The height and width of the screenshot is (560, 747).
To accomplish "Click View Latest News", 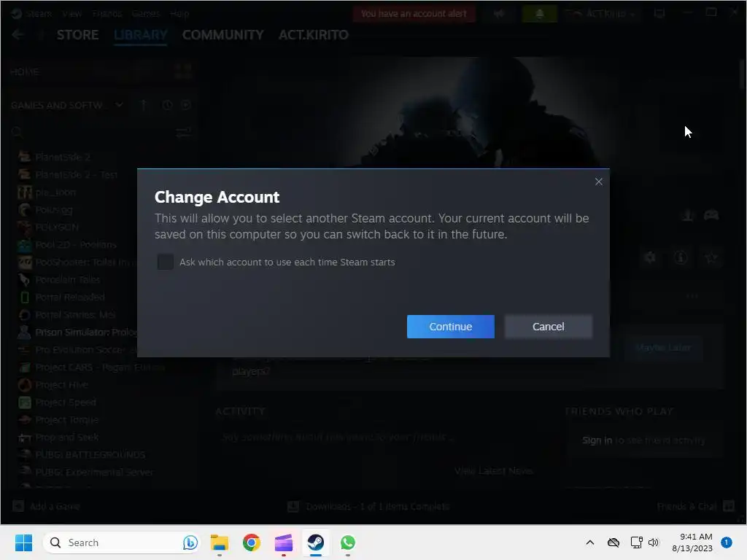I will [x=494, y=471].
